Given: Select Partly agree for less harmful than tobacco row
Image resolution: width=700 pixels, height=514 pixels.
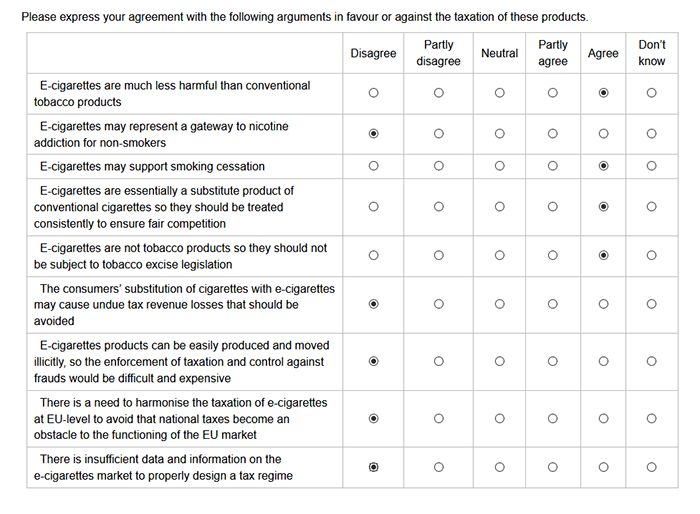Looking at the screenshot, I should [553, 93].
